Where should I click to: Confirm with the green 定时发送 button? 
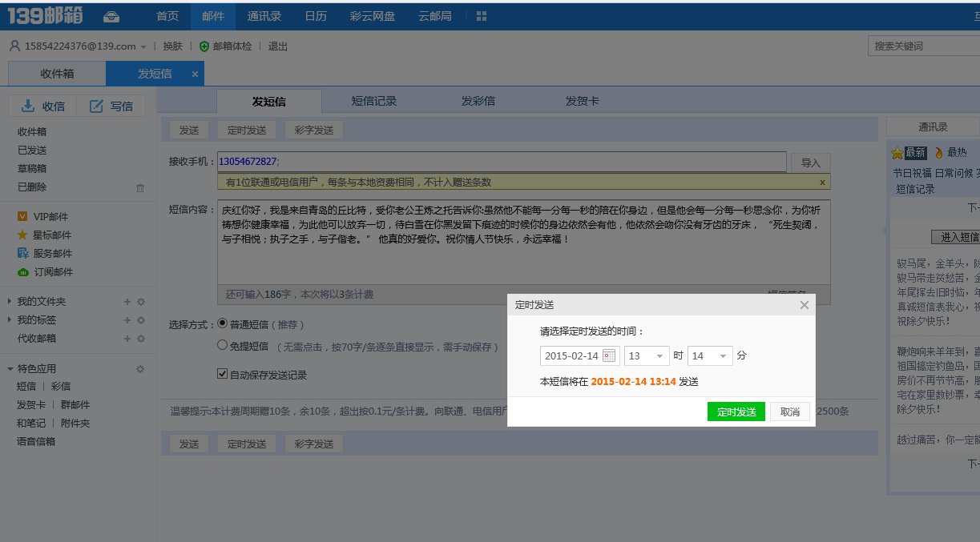(x=736, y=411)
